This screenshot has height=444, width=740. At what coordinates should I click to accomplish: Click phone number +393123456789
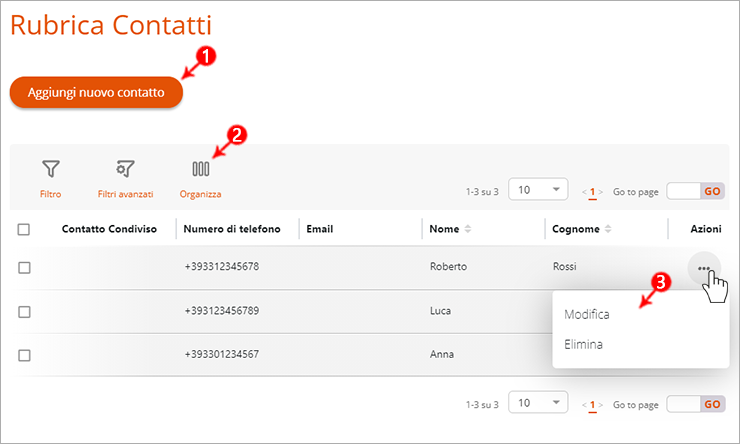(222, 310)
